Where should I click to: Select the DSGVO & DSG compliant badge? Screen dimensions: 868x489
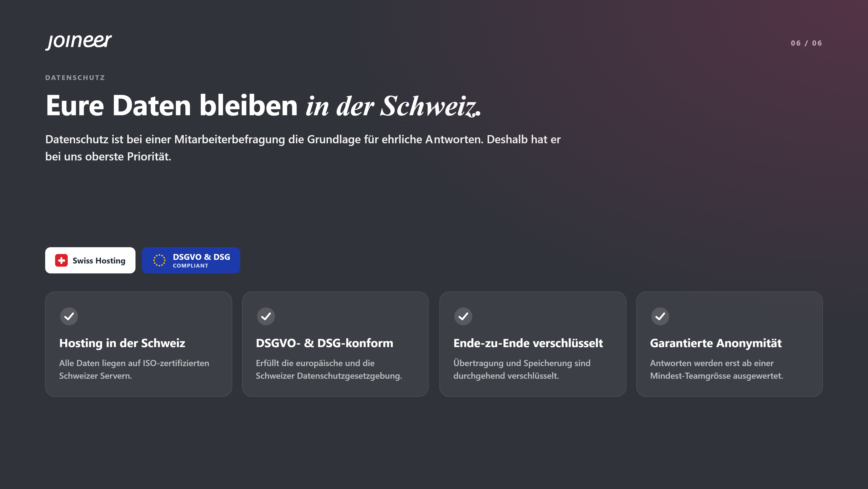[191, 260]
